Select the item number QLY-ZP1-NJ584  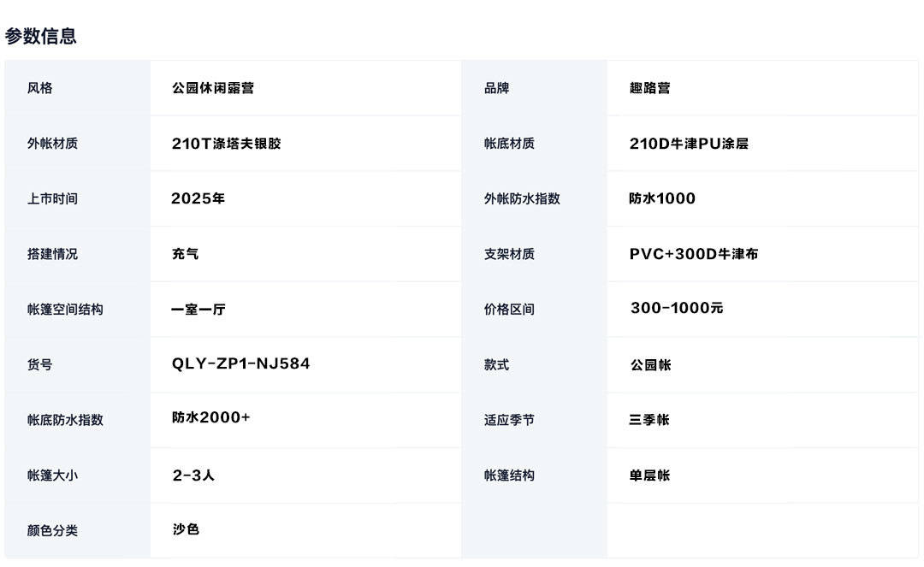pyautogui.click(x=240, y=363)
